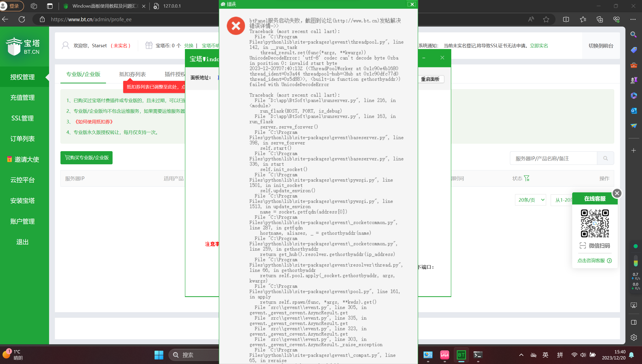642x364 pixels.
Task: Open the Windows Start button
Action: click(x=159, y=355)
